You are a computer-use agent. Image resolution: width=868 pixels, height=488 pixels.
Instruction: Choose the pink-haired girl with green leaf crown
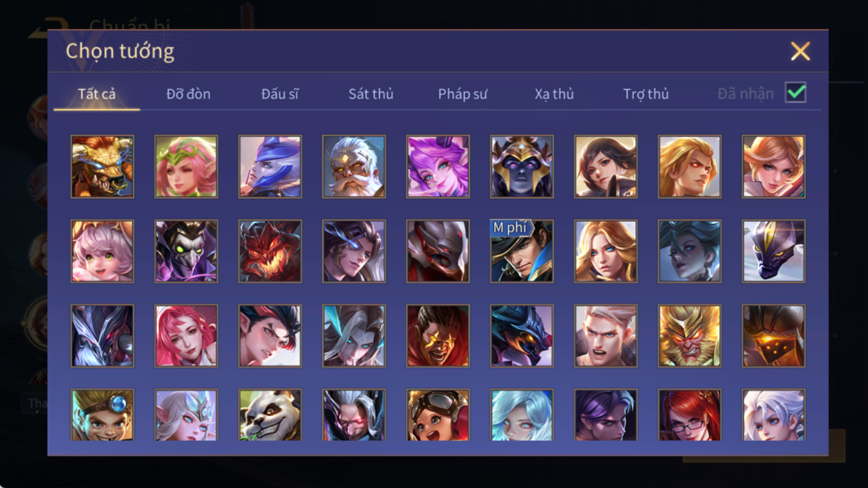(186, 167)
